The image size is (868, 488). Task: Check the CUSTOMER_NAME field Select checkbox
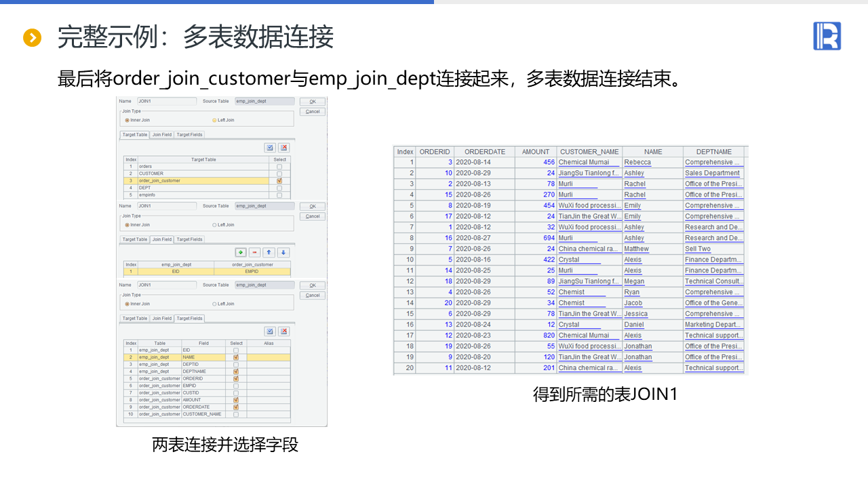[236, 414]
